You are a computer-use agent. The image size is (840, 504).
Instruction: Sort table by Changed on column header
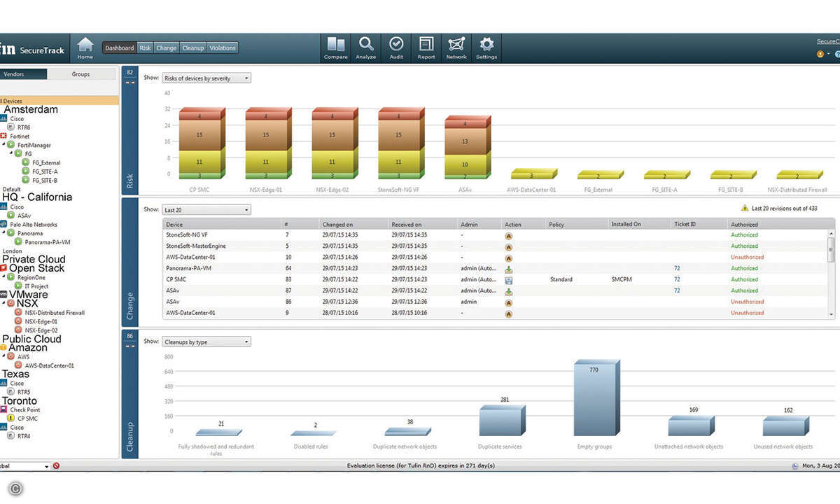click(x=353, y=224)
